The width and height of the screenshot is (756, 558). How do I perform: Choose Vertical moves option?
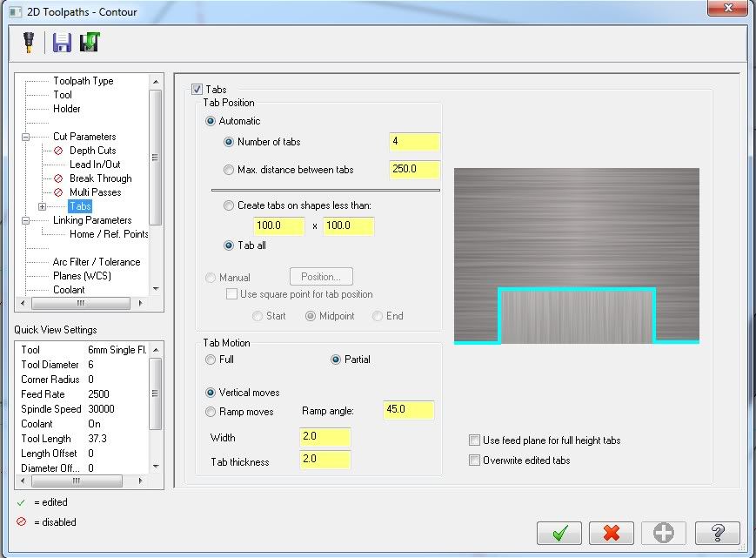coord(211,393)
